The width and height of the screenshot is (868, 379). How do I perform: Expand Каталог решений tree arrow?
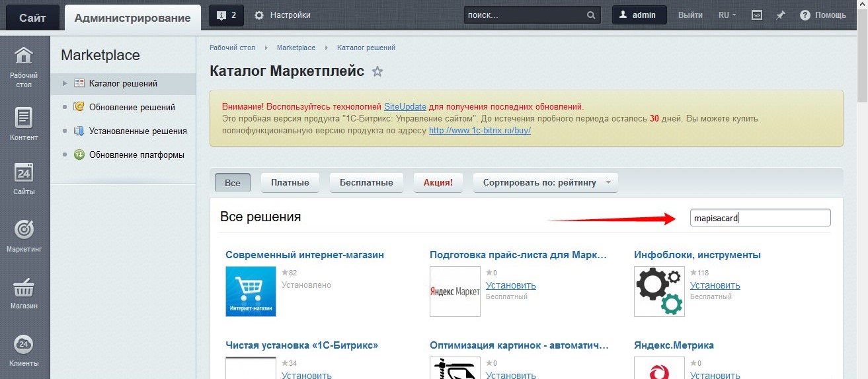65,83
